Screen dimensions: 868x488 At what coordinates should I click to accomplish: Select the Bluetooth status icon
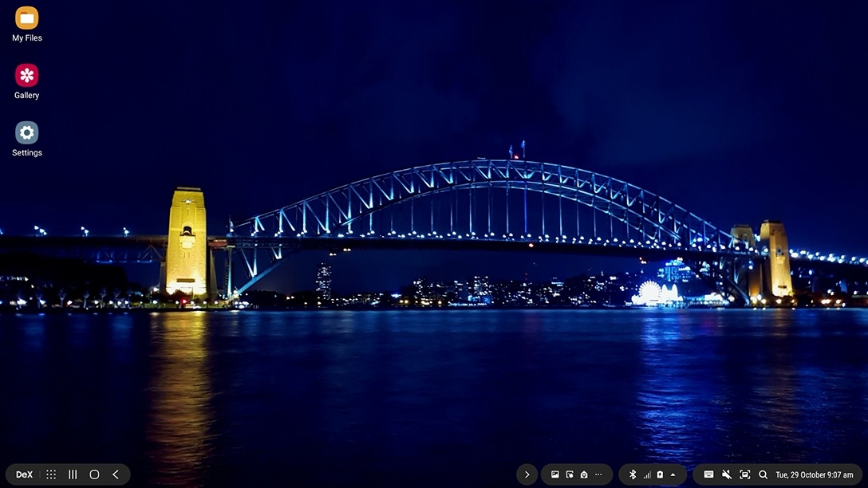click(x=632, y=474)
